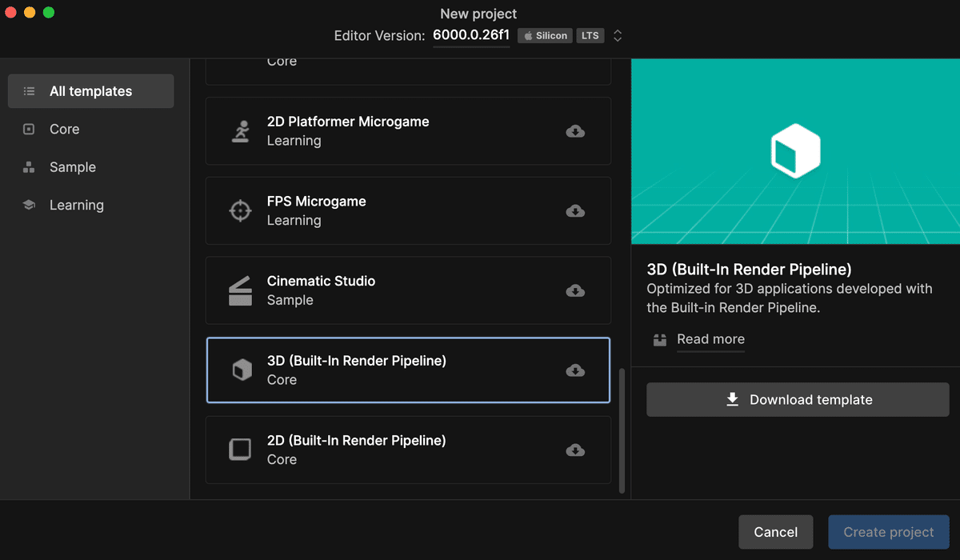Switch to the Core templates category

[90, 129]
